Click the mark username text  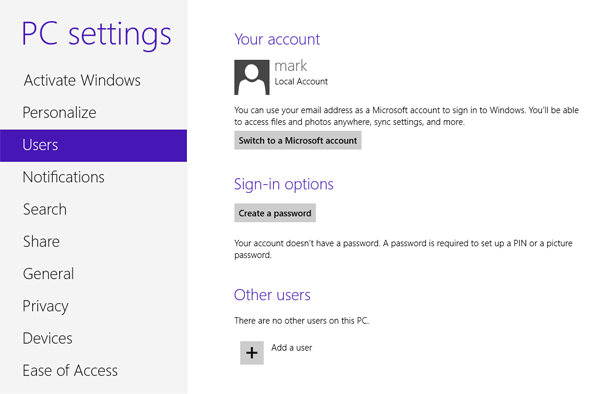click(291, 66)
